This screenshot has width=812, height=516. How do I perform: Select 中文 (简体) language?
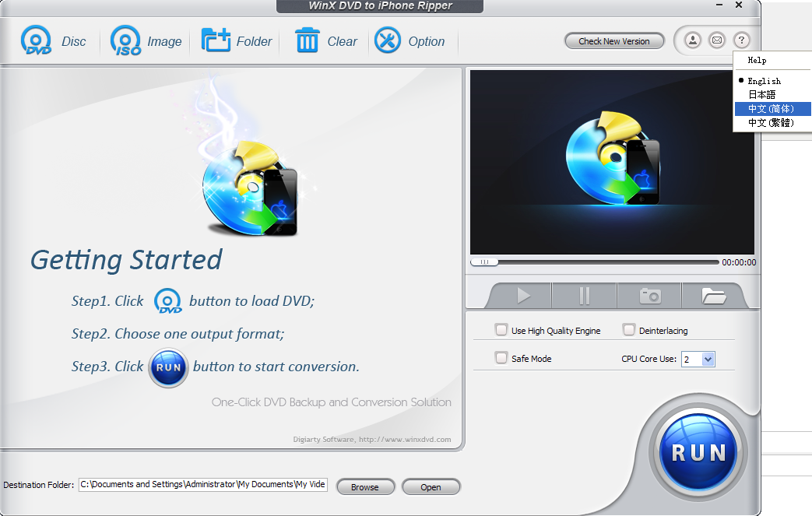[772, 109]
